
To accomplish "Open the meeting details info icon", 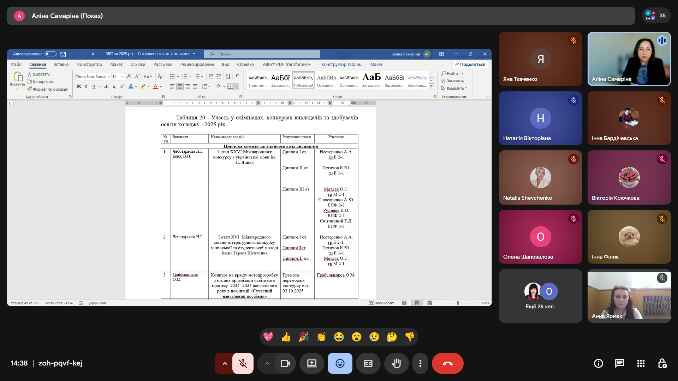I will click(598, 364).
